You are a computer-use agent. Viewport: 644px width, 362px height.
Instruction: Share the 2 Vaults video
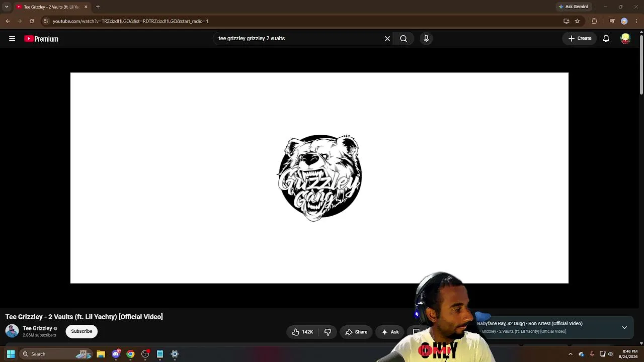pyautogui.click(x=356, y=332)
